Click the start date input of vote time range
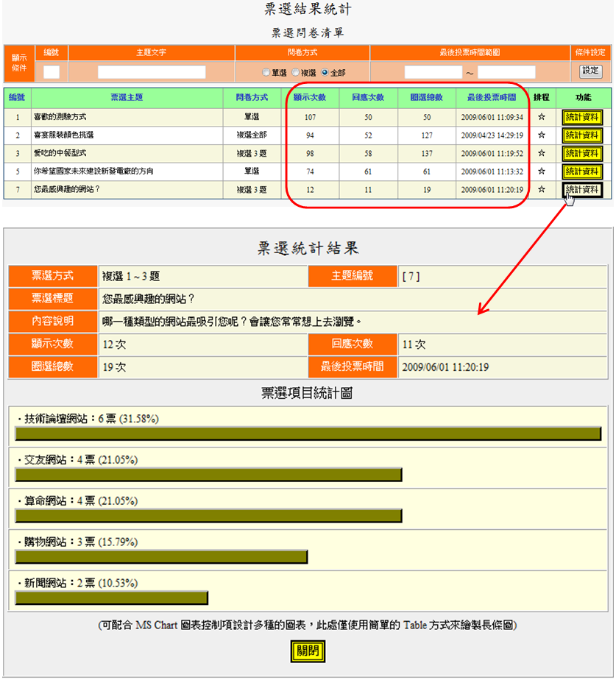The image size is (616, 680). pyautogui.click(x=433, y=72)
